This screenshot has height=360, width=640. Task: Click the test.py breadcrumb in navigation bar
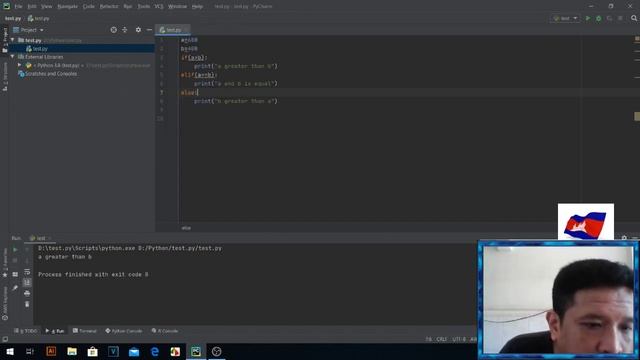[39, 18]
